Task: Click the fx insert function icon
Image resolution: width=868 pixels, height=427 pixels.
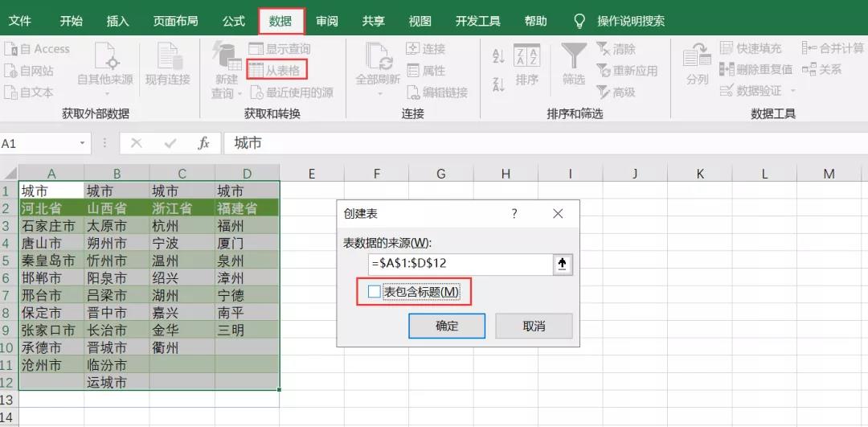Action: [203, 143]
